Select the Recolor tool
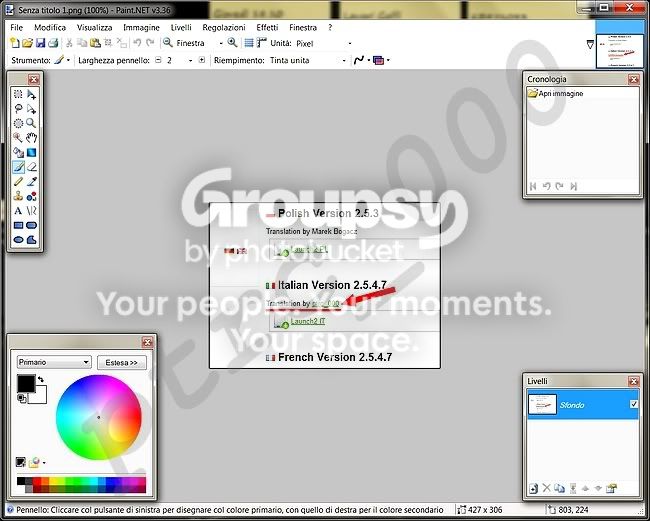This screenshot has width=650, height=521. pyautogui.click(x=32, y=196)
